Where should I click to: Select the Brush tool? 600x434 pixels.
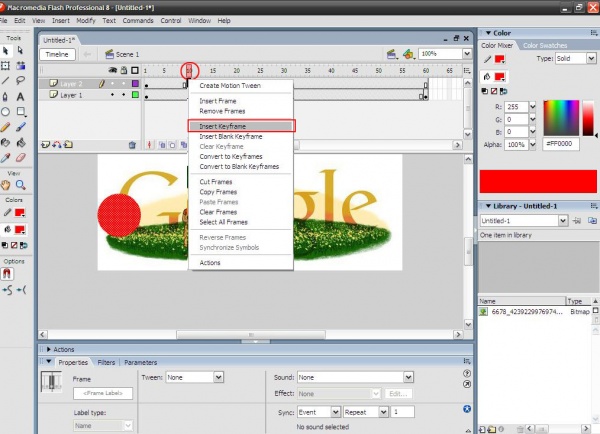pos(21,127)
